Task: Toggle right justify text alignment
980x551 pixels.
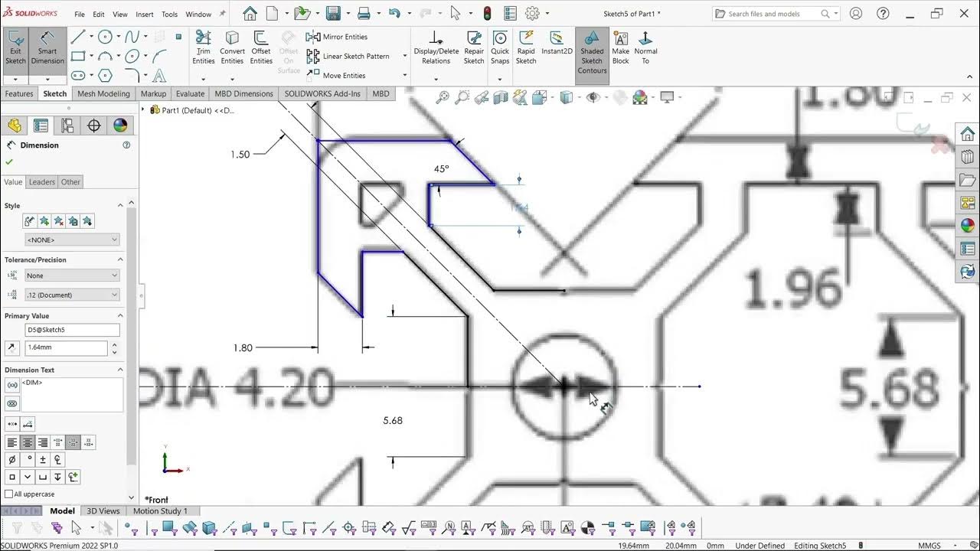Action: pyautogui.click(x=43, y=442)
